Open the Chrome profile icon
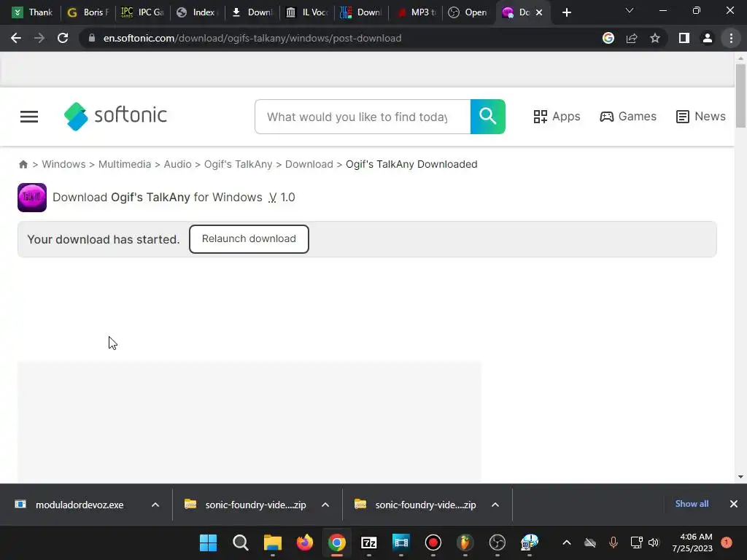Screen dimensions: 747x560 click(708, 38)
